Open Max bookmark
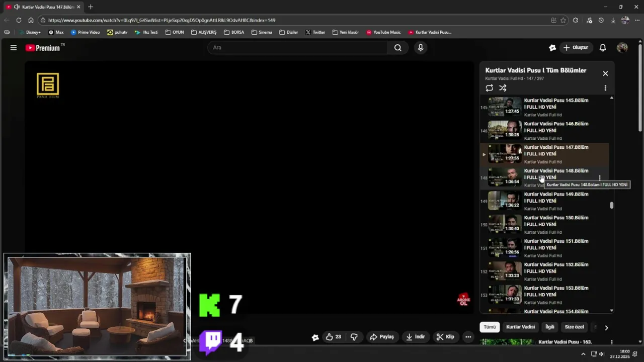This screenshot has height=362, width=644. click(x=56, y=32)
